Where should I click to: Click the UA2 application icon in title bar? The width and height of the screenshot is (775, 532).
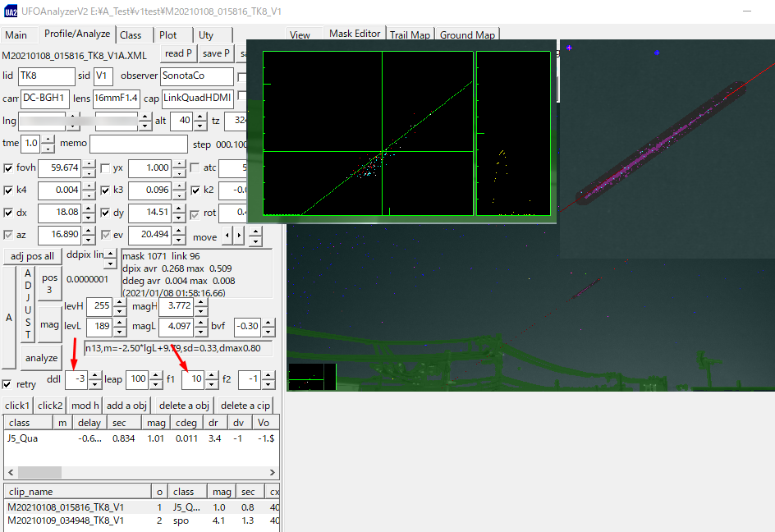[x=8, y=11]
